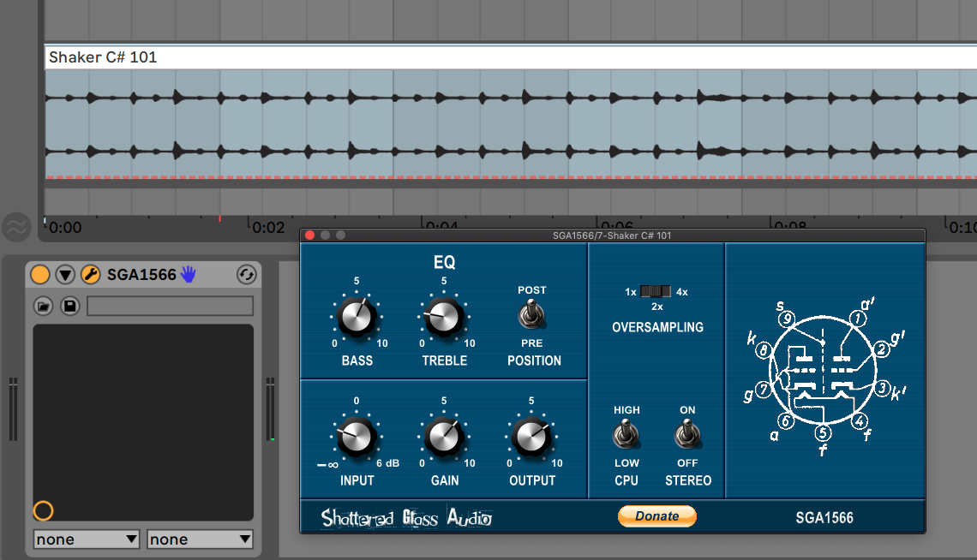The image size is (977, 560).
Task: Open the load preset folder icon
Action: point(43,306)
